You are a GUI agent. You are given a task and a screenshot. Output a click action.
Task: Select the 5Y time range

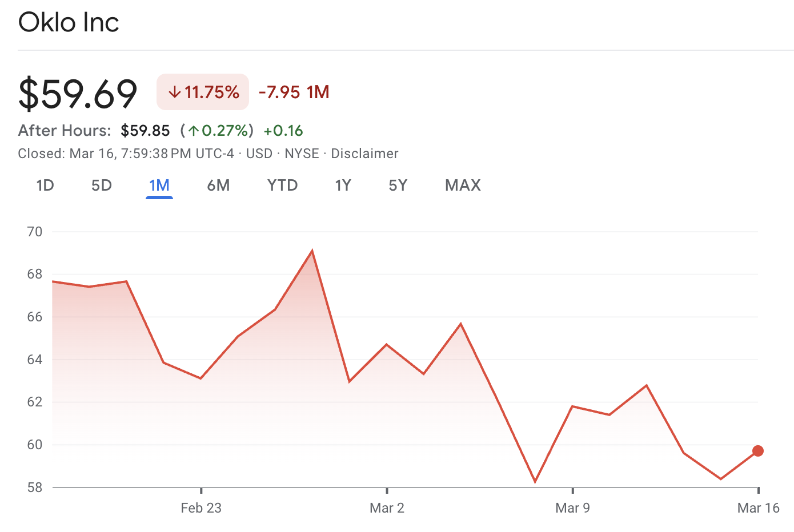398,185
